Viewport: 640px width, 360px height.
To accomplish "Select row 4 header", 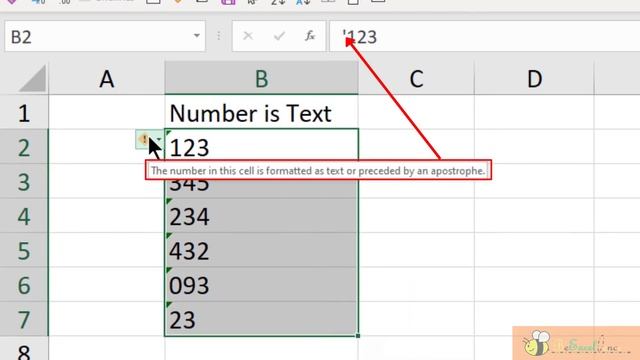I will [24, 216].
